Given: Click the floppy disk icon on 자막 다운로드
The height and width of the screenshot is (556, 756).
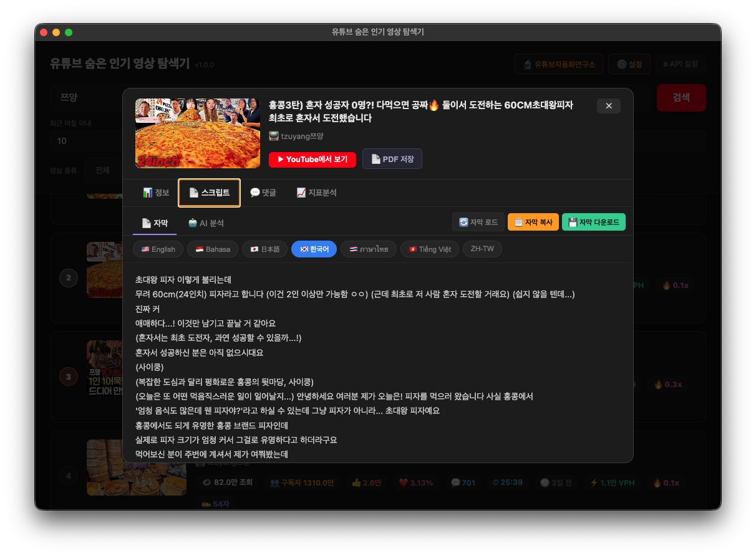Looking at the screenshot, I should [x=573, y=222].
